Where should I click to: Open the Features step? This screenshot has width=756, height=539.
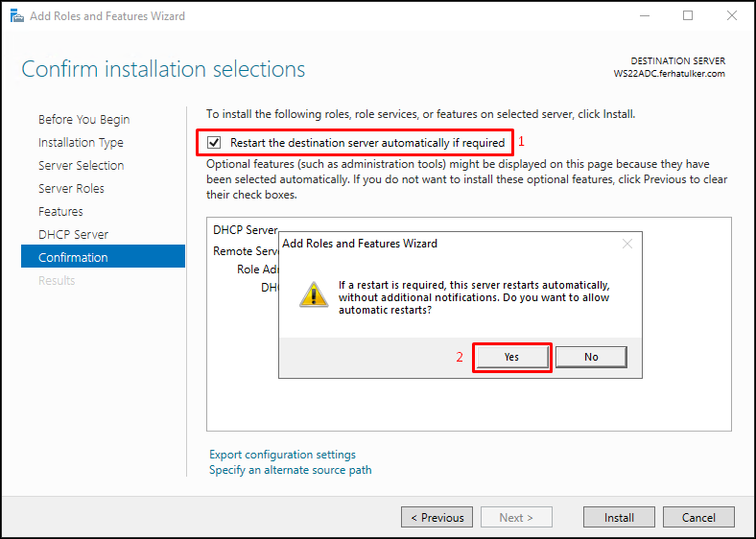pyautogui.click(x=60, y=212)
